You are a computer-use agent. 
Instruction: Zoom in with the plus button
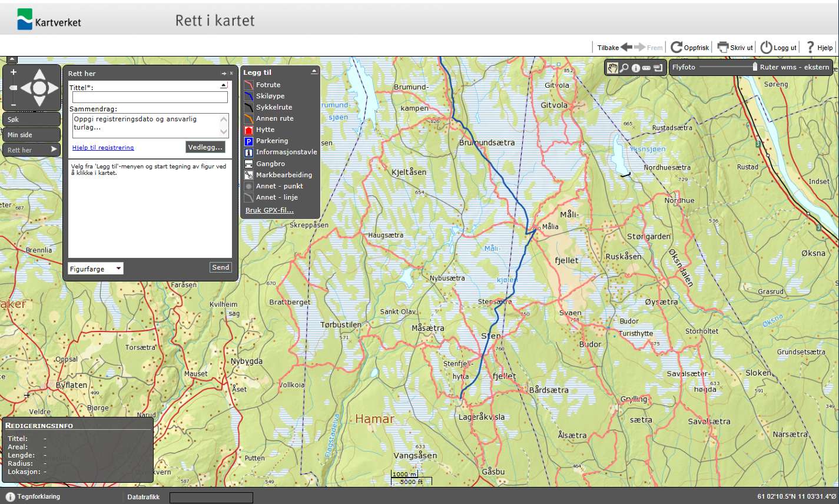click(x=14, y=72)
